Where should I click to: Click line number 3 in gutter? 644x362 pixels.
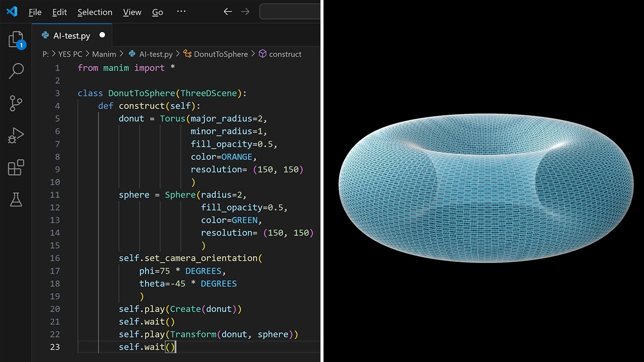(x=57, y=93)
